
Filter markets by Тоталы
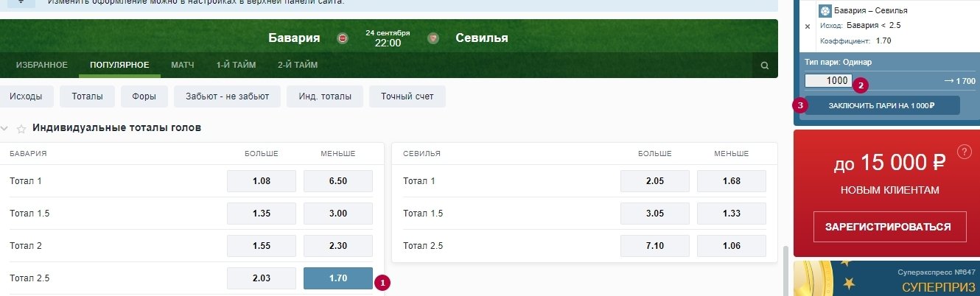click(x=88, y=96)
